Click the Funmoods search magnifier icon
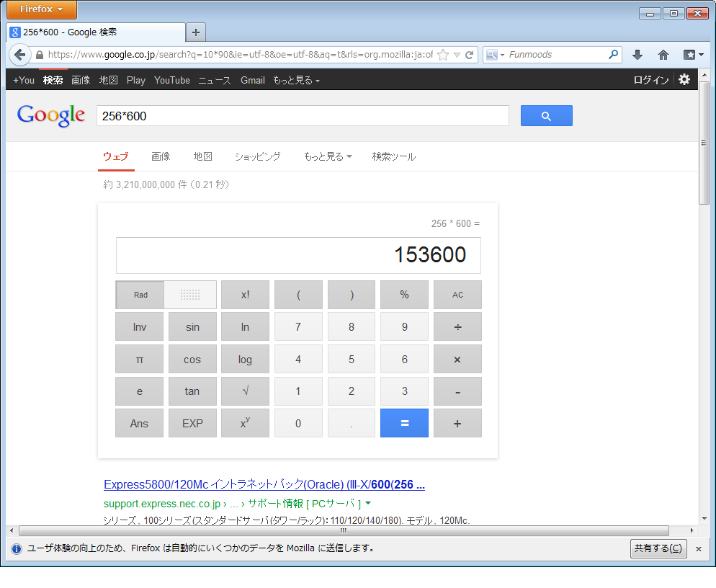 click(613, 54)
